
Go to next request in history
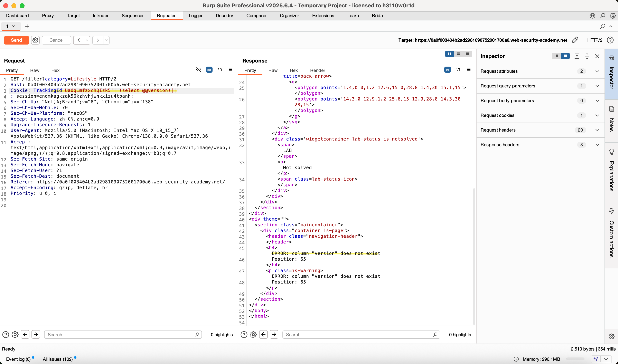(x=98, y=40)
